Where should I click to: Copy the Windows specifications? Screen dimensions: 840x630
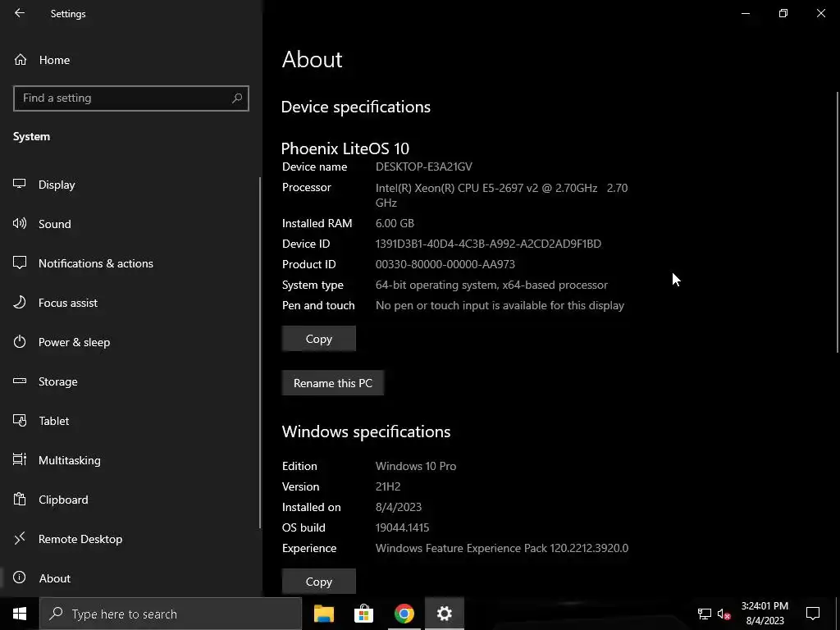[x=319, y=582]
